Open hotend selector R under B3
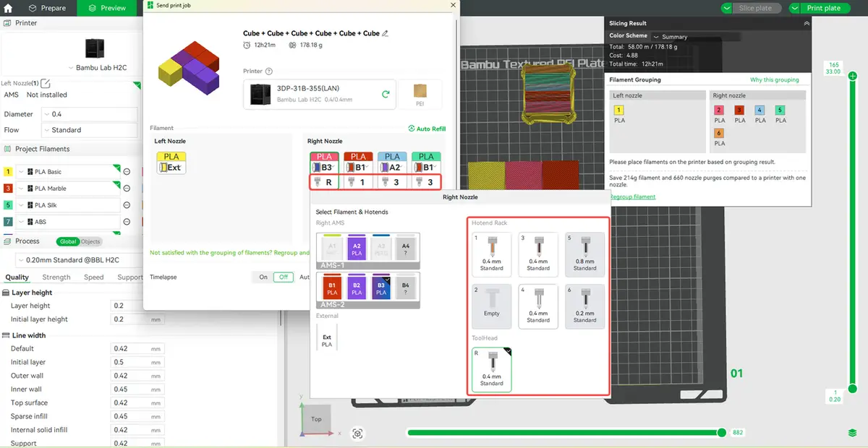 [325, 182]
